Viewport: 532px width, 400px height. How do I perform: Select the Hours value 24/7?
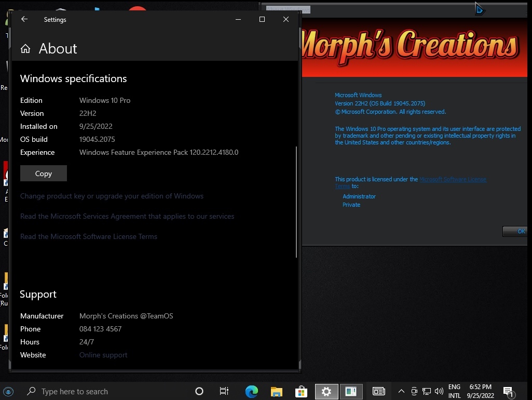click(x=87, y=342)
